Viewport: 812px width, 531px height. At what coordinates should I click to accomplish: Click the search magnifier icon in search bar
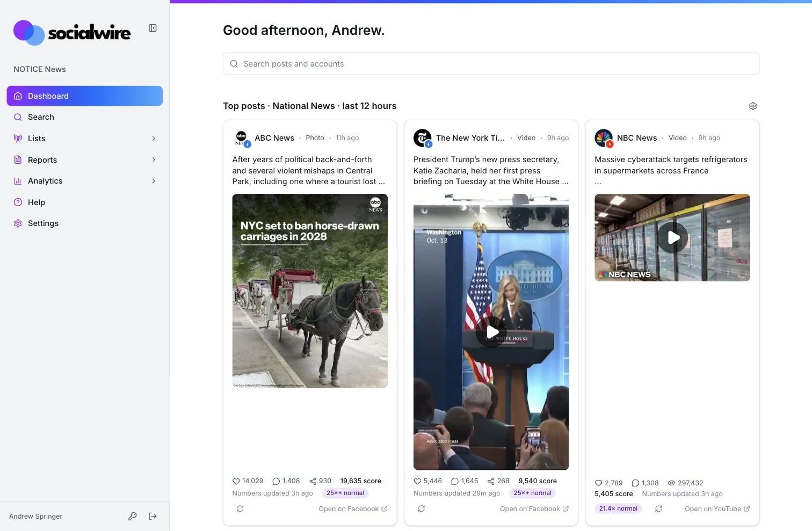coord(234,64)
